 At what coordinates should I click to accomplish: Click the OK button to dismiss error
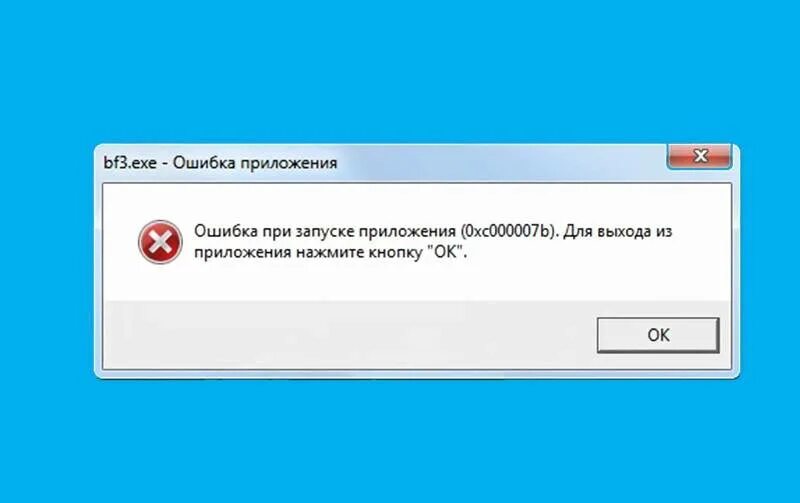(x=658, y=335)
